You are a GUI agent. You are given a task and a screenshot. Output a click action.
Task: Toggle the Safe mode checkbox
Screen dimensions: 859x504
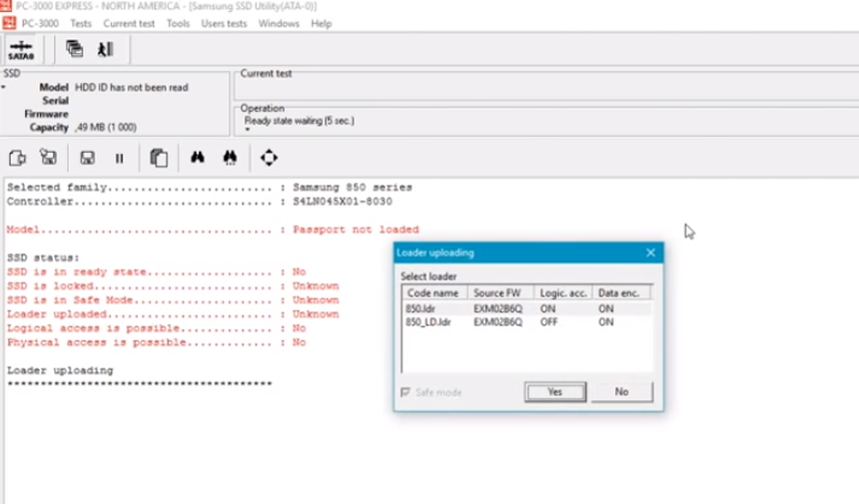click(x=406, y=392)
